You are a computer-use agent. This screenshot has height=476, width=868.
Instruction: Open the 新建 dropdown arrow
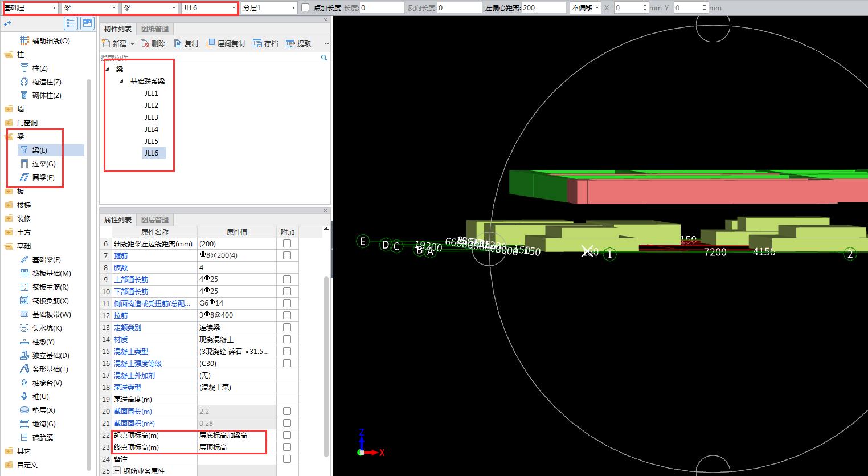pyautogui.click(x=132, y=44)
